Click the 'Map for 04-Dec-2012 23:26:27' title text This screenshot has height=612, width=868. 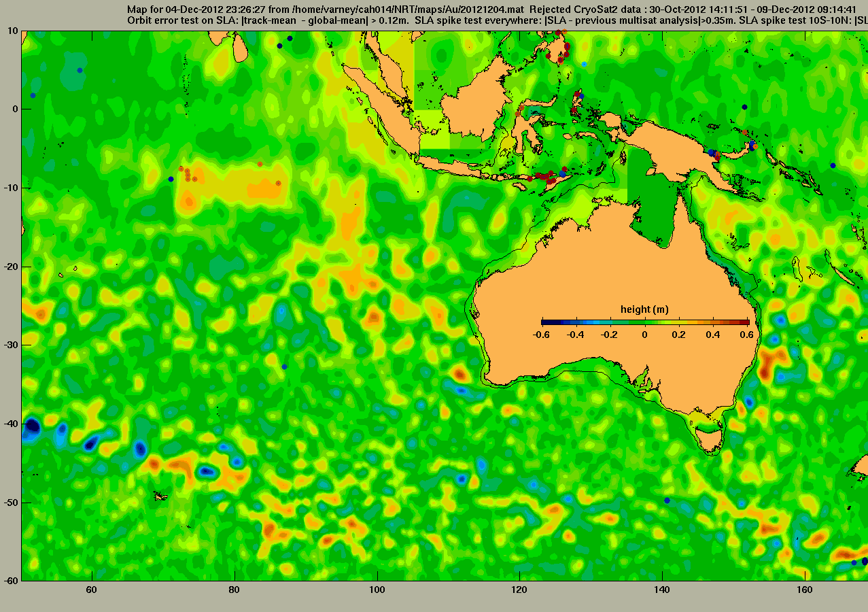tap(196, 10)
